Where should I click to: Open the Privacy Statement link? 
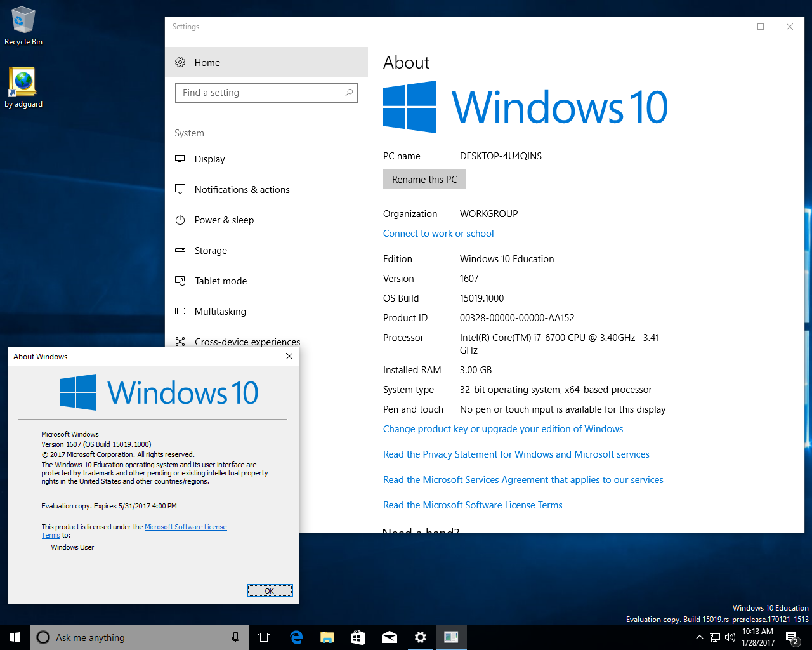pyautogui.click(x=516, y=454)
